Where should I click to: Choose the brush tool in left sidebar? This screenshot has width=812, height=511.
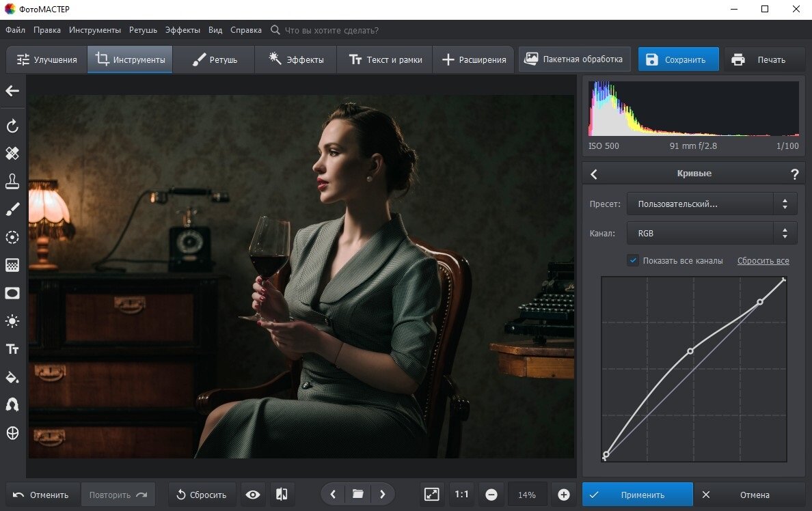pos(12,209)
